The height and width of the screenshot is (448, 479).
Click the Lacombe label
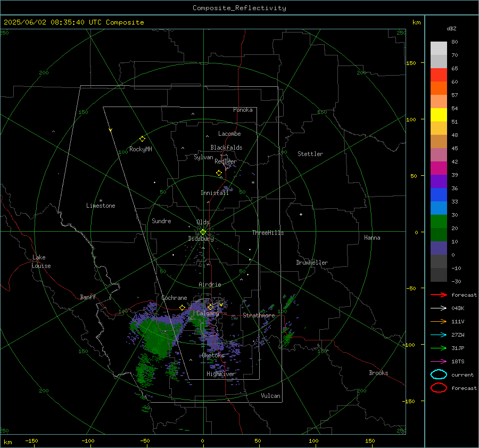click(229, 134)
